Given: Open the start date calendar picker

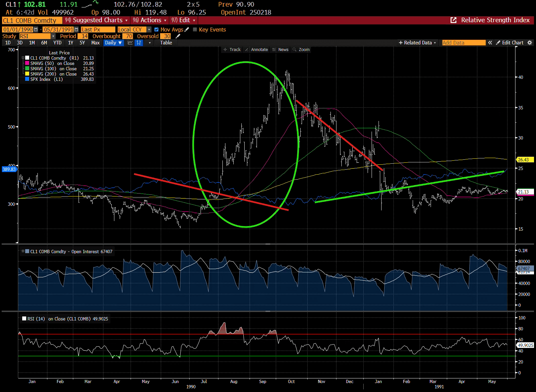Looking at the screenshot, I should (x=36, y=29).
